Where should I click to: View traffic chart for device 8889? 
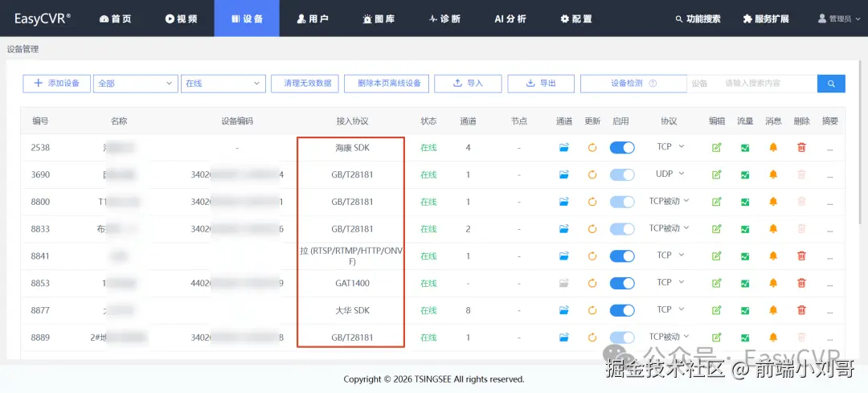(745, 337)
